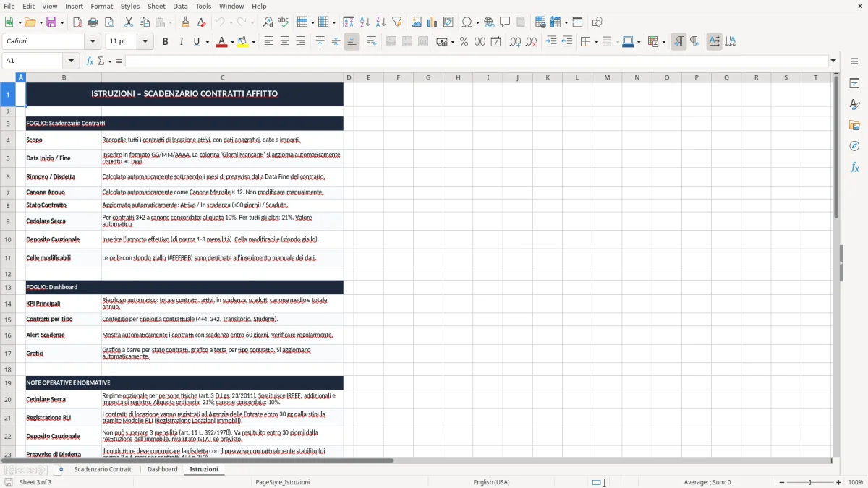Apply yellow background color swatch
This screenshot has height=488, width=868.
click(x=243, y=42)
